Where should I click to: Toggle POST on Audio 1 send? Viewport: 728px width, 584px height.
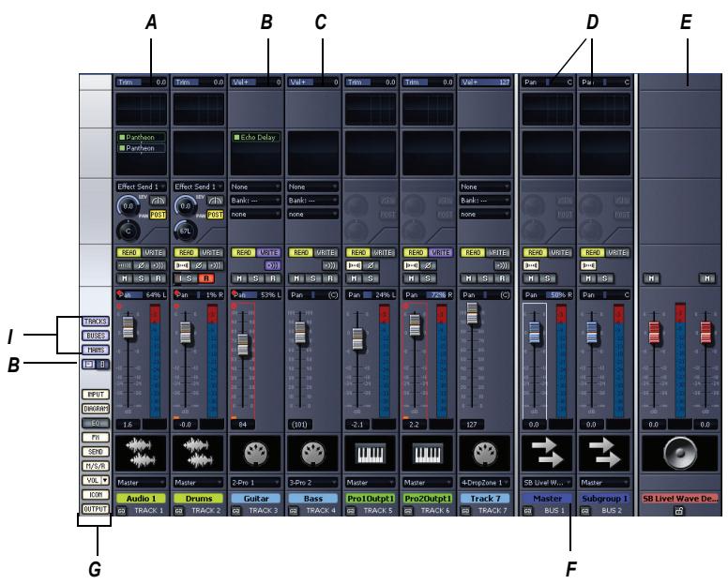coord(158,215)
